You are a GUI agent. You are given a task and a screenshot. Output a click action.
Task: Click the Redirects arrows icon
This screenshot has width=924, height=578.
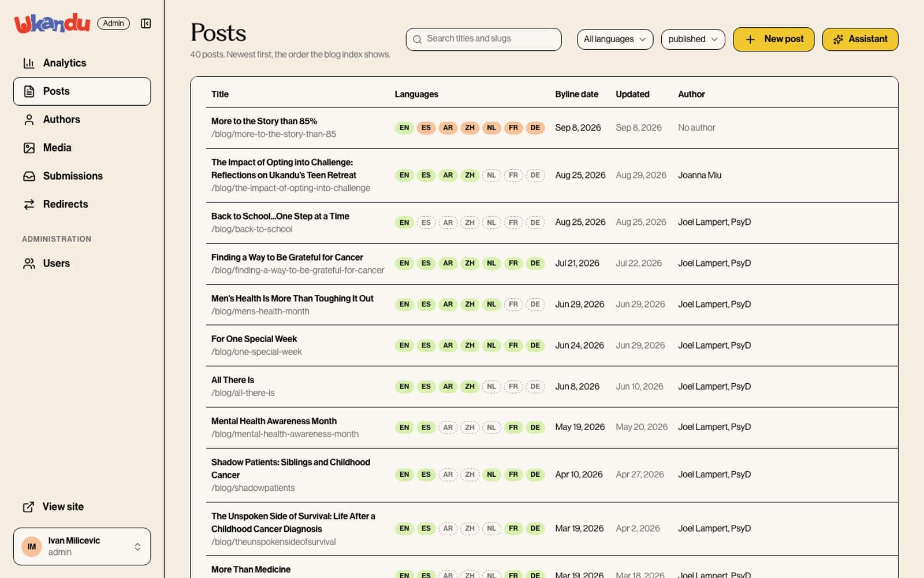click(29, 205)
